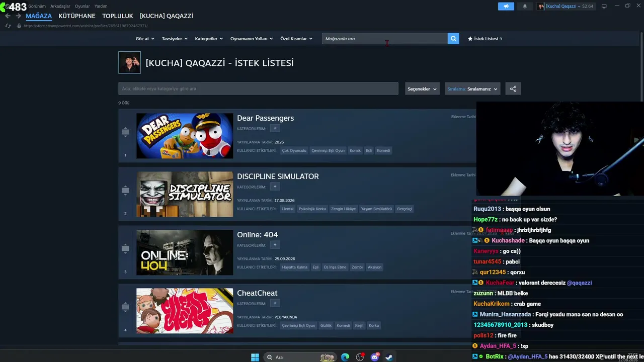Screen dimensions: 644x362
Task: Open the TOPLULUK tab
Action: pyautogui.click(x=118, y=16)
